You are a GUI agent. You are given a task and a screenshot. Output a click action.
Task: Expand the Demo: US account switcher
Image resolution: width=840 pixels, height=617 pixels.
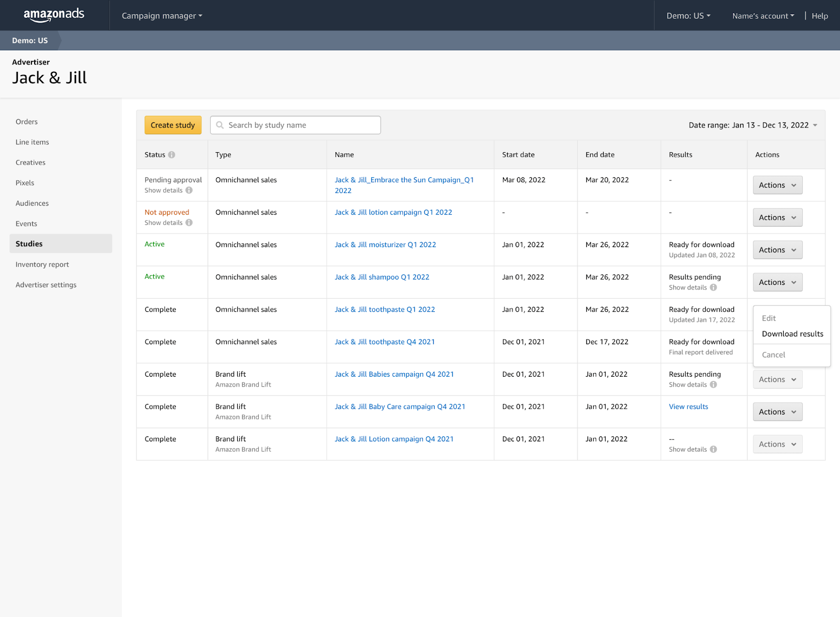[x=688, y=16]
